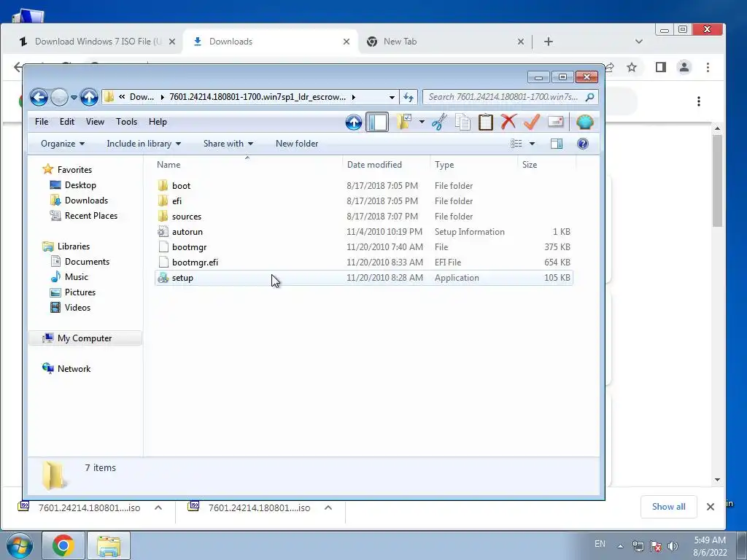
Task: Open the Tools menu
Action: 126,122
